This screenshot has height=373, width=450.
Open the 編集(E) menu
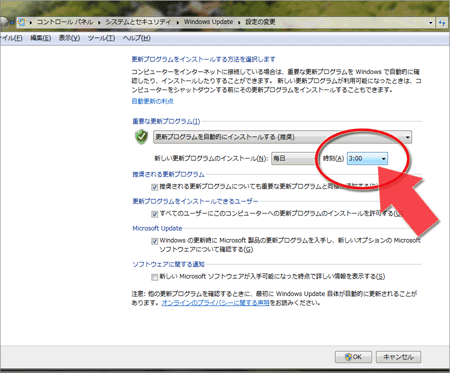click(41, 38)
